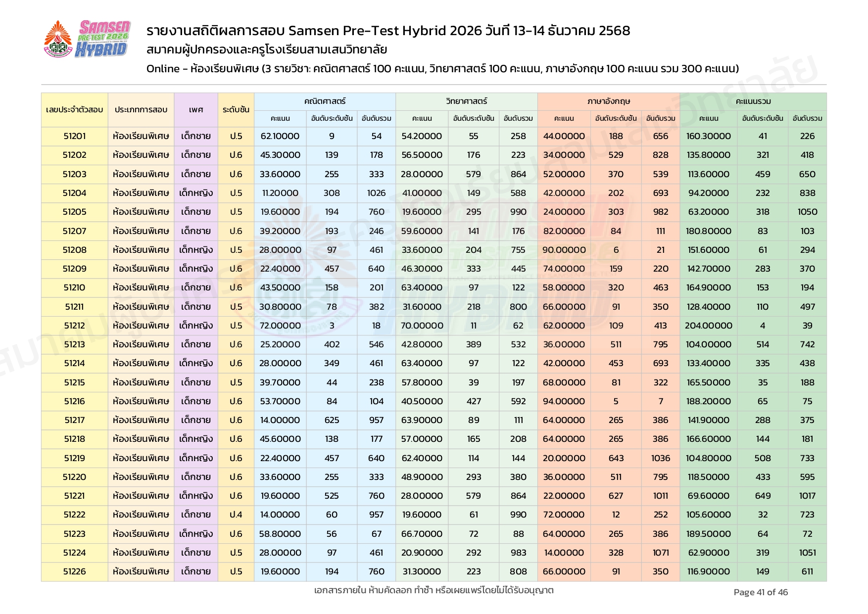This screenshot has width=868, height=614.
Task: Click the Page 41 of 46 indicator
Action: (x=760, y=592)
